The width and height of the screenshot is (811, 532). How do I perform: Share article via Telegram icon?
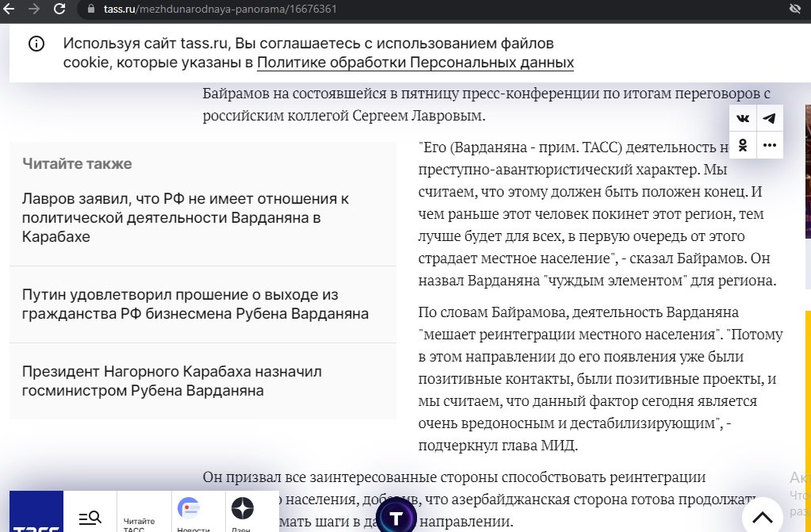[769, 119]
